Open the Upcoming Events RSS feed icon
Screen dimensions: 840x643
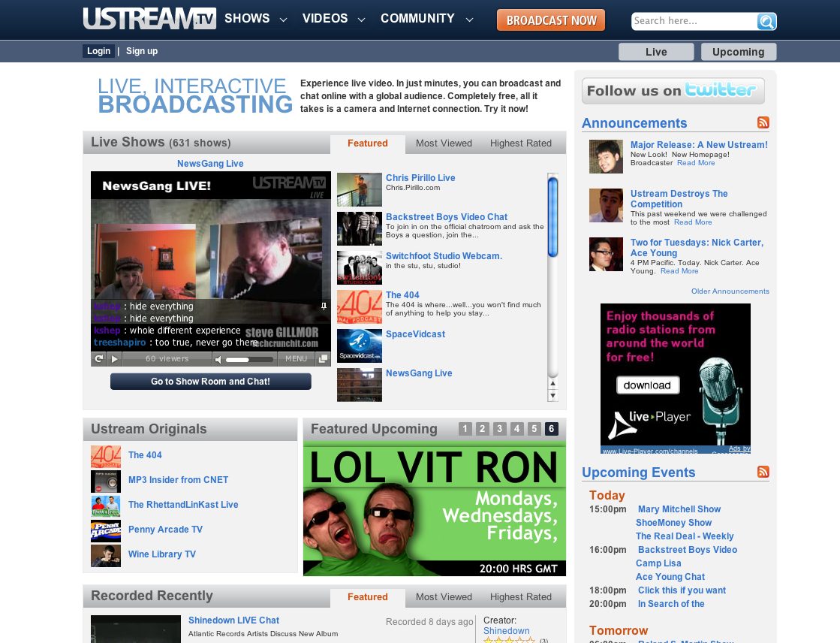(x=763, y=472)
